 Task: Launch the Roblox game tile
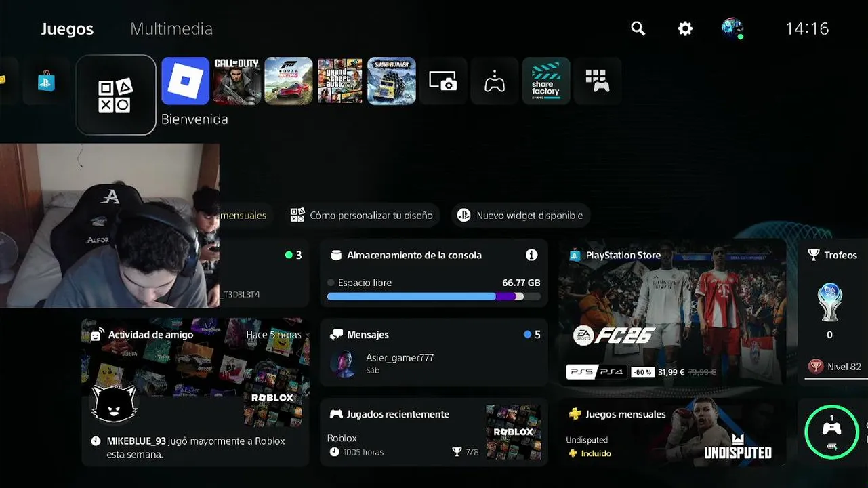[185, 81]
